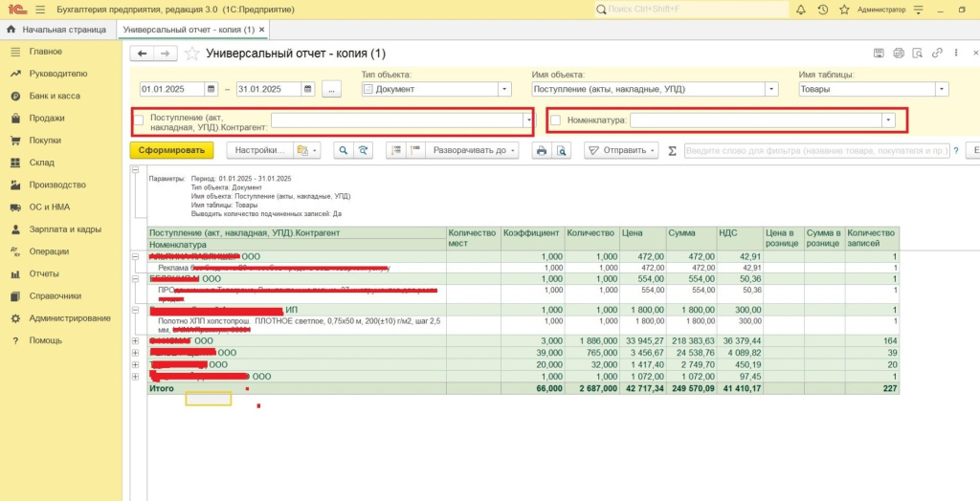980x501 pixels.
Task: Click the magnifier search icon in the toolbar
Action: [342, 150]
